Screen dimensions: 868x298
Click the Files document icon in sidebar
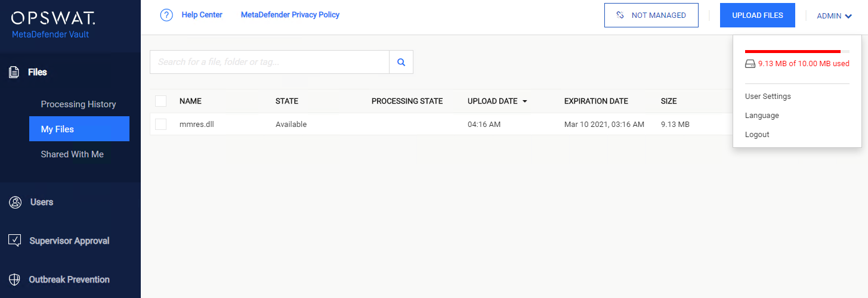14,72
